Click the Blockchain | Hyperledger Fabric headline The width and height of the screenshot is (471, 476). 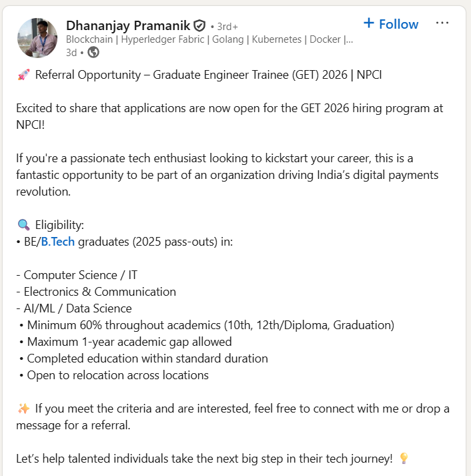point(209,39)
